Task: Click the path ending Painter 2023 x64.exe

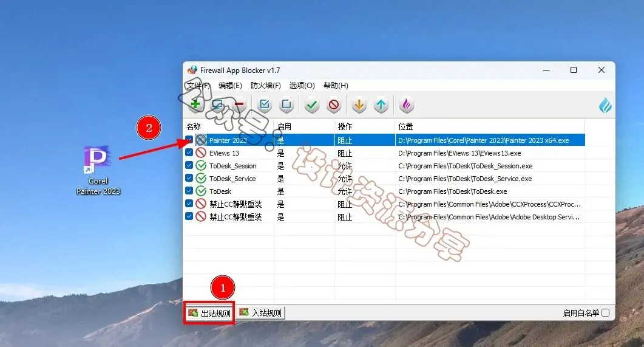Action: [483, 140]
